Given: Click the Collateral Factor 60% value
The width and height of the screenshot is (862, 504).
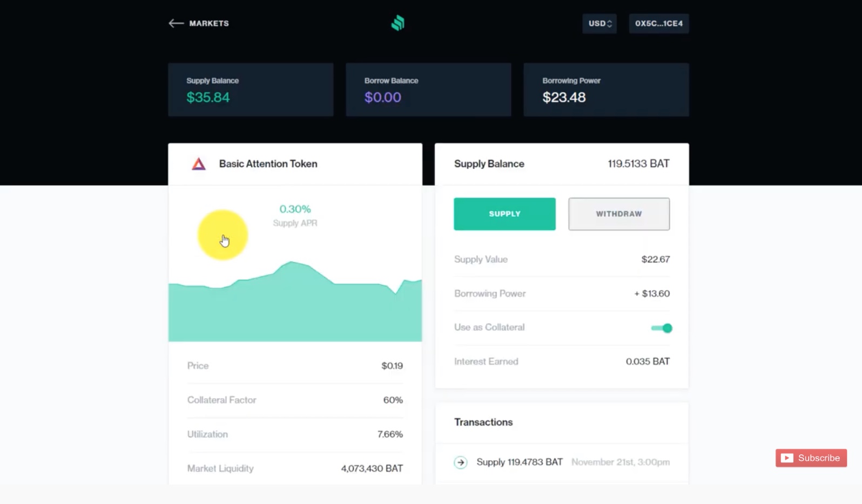Looking at the screenshot, I should 393,400.
